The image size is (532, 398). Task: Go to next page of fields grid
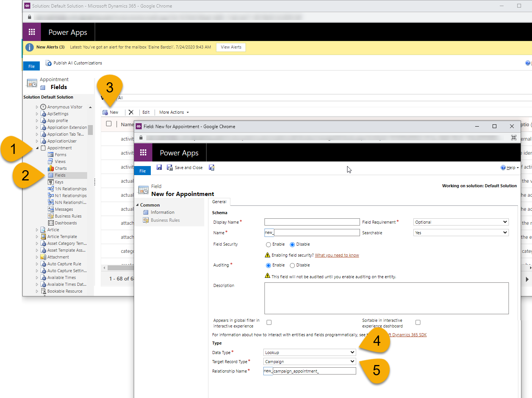[527, 279]
